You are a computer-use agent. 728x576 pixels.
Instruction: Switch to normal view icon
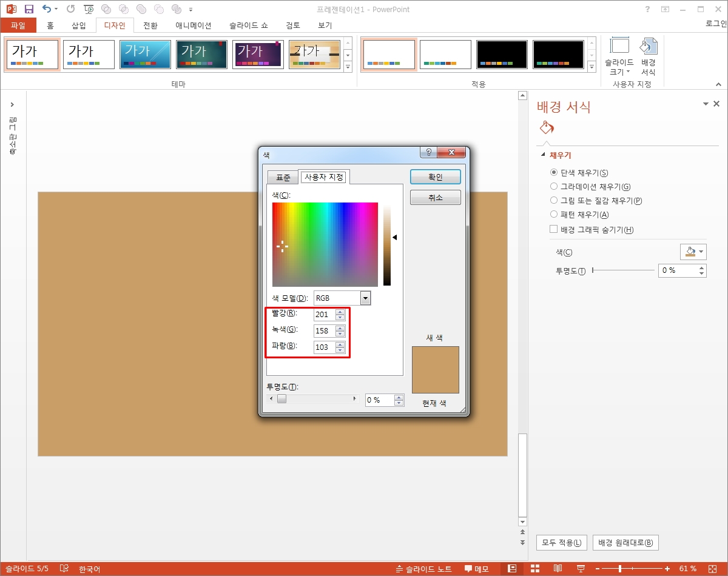pos(512,569)
